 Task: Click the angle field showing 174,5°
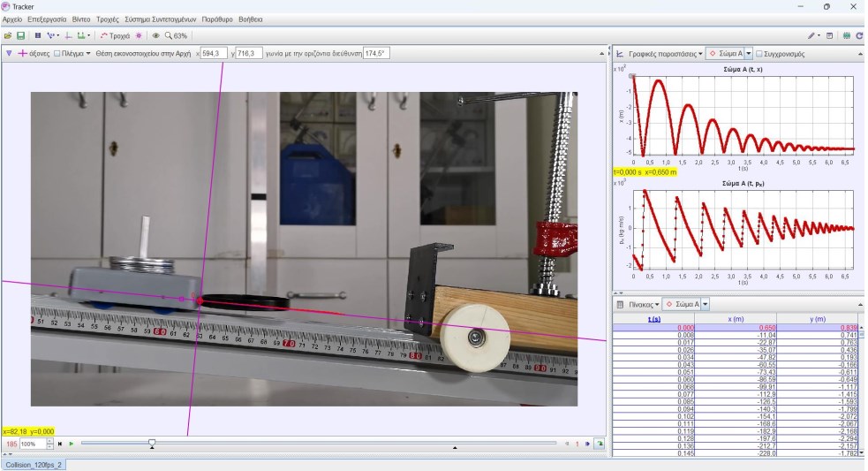375,53
